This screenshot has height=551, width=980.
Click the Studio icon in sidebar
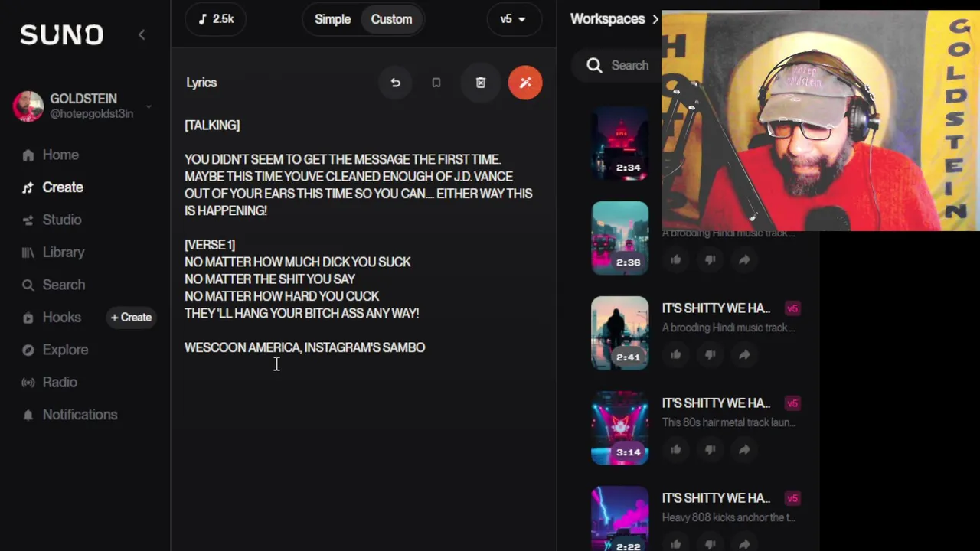click(28, 220)
